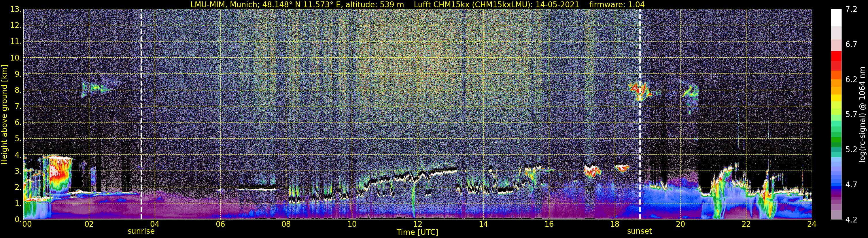Click the y-axis tick label '13.'

[x=16, y=10]
